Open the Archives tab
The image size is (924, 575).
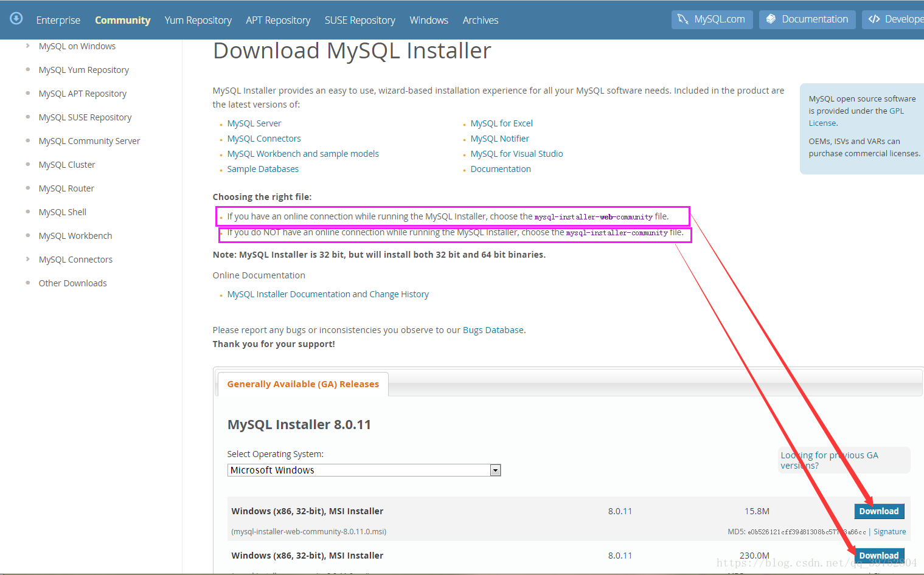coord(480,20)
